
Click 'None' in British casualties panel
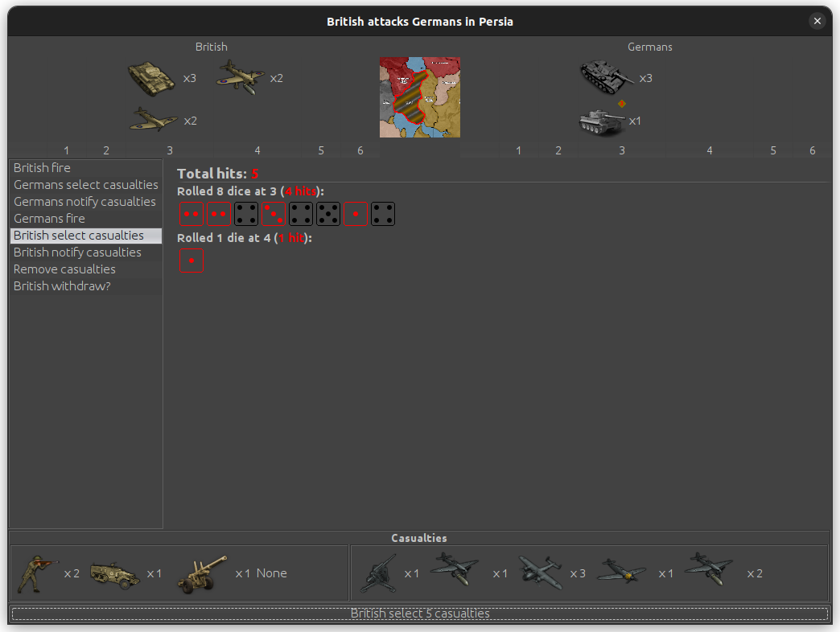272,573
